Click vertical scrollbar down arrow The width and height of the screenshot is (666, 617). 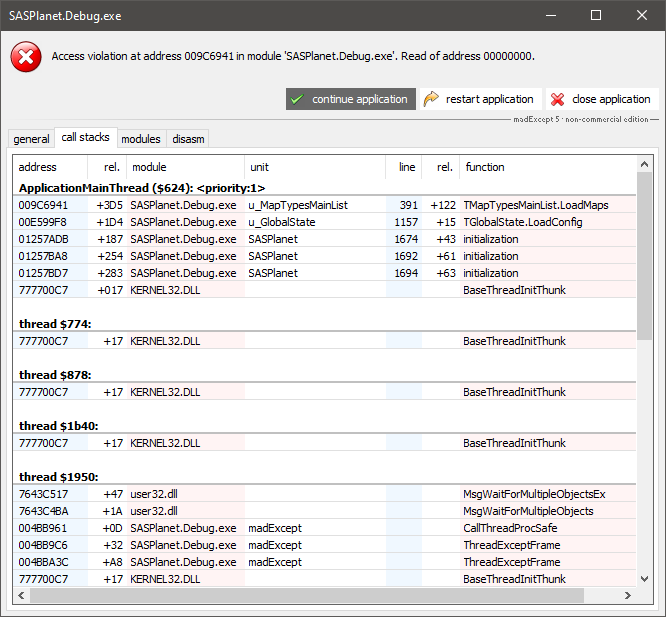click(644, 579)
